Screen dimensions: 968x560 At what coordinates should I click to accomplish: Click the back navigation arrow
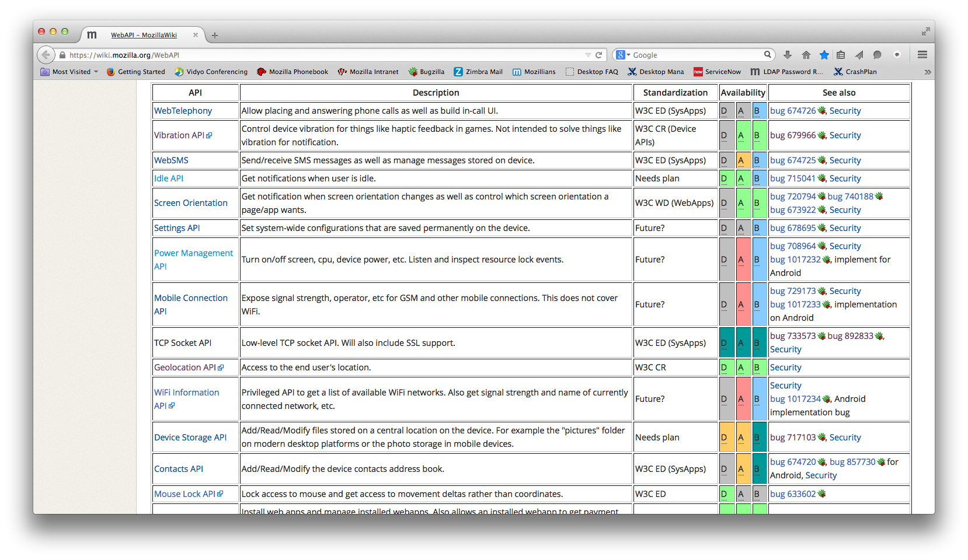coord(46,55)
